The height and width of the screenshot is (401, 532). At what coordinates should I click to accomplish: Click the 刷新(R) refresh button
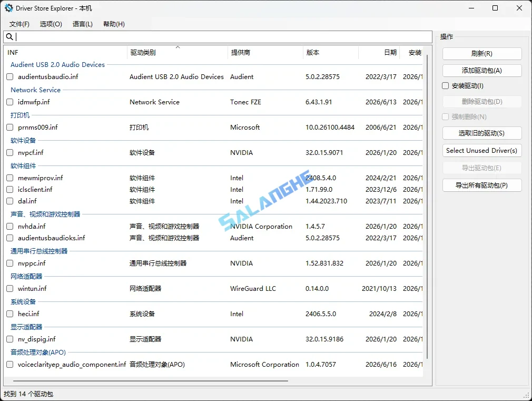click(482, 54)
